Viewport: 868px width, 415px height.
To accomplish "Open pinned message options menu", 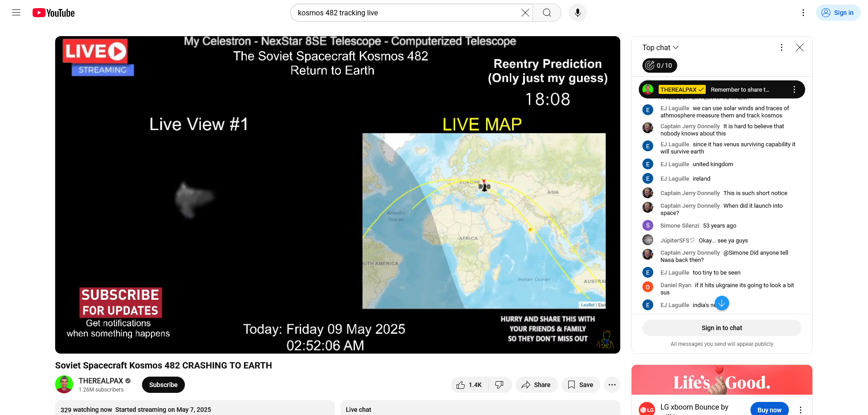I will 794,89.
